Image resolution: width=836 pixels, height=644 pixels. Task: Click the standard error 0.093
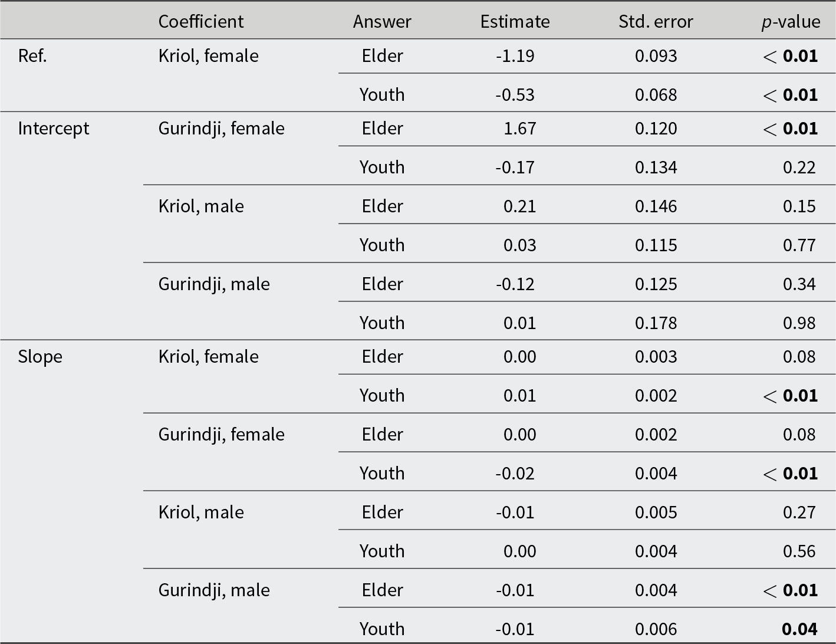(x=656, y=55)
